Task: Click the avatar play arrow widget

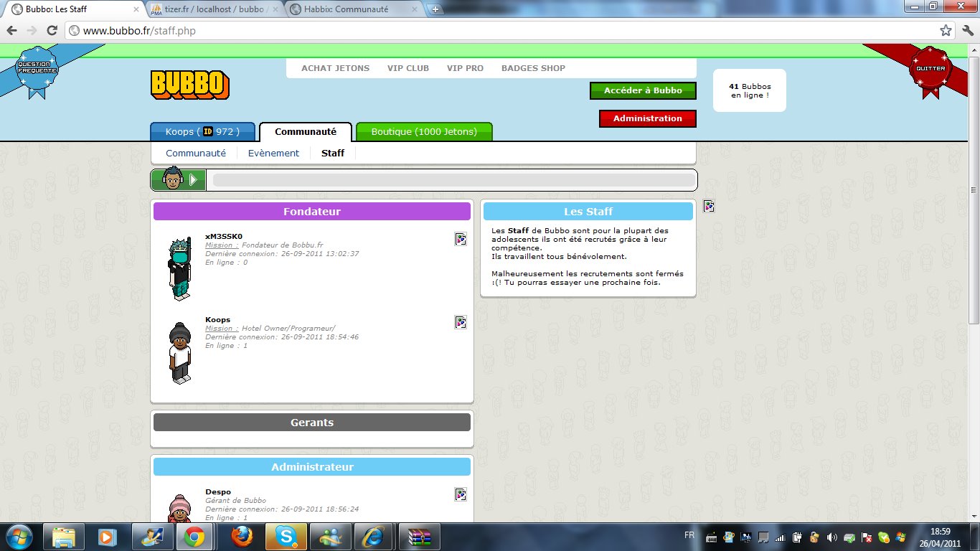Action: click(x=179, y=179)
